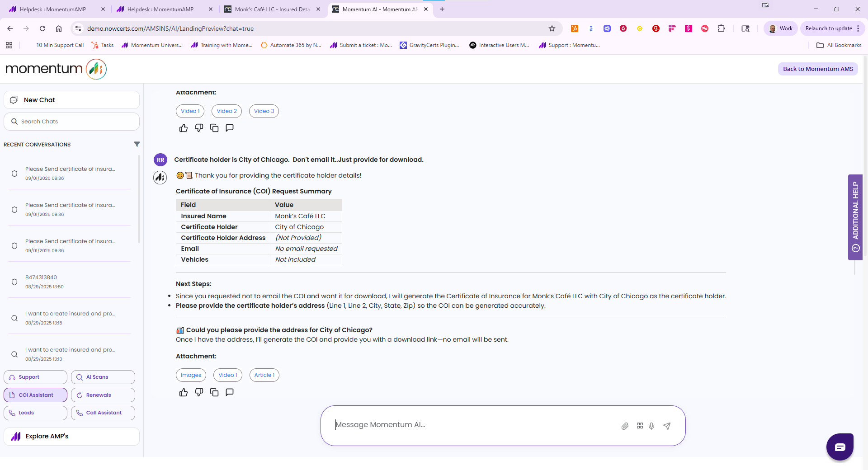Click the Search Chats field
Screen dimensions: 868x470
[71, 122]
